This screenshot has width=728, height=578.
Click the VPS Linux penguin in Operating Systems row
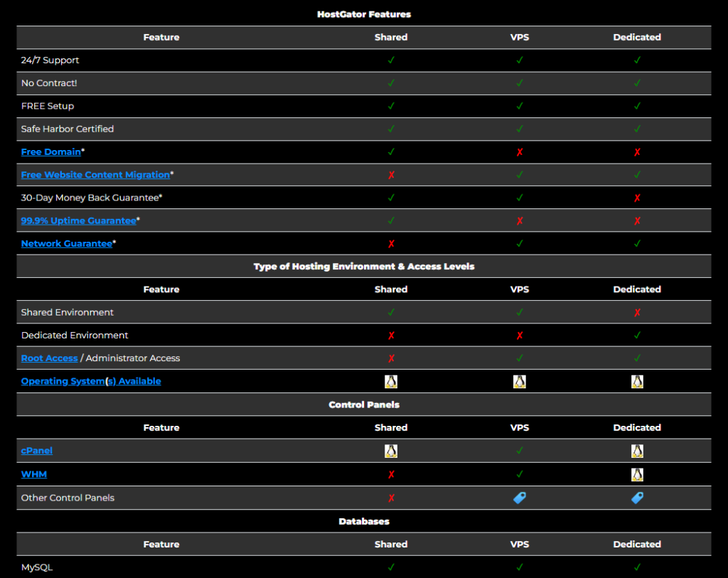pyautogui.click(x=520, y=382)
